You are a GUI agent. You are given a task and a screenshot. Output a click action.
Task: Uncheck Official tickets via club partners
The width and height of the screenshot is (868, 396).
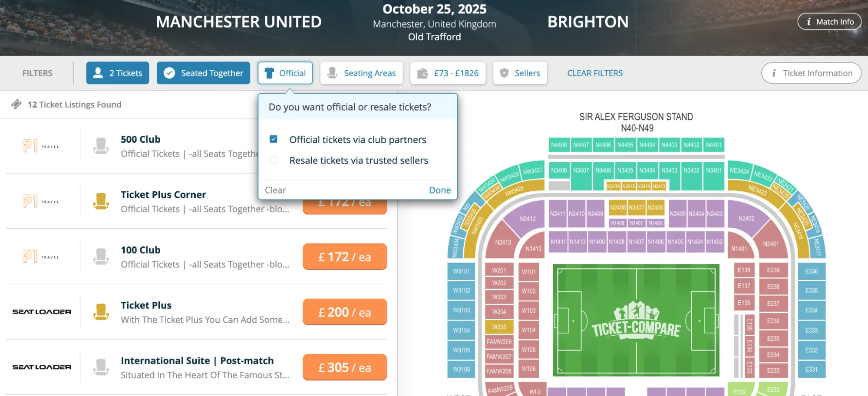click(x=274, y=139)
